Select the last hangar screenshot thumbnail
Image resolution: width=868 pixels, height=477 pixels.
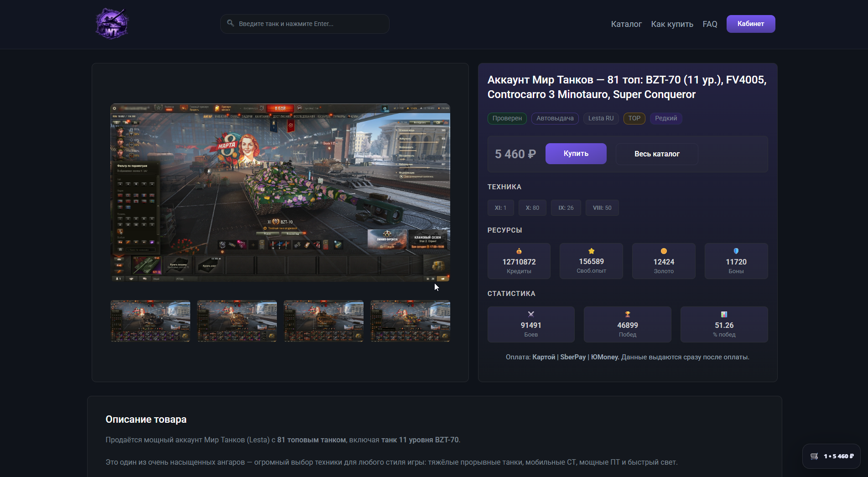click(x=411, y=321)
